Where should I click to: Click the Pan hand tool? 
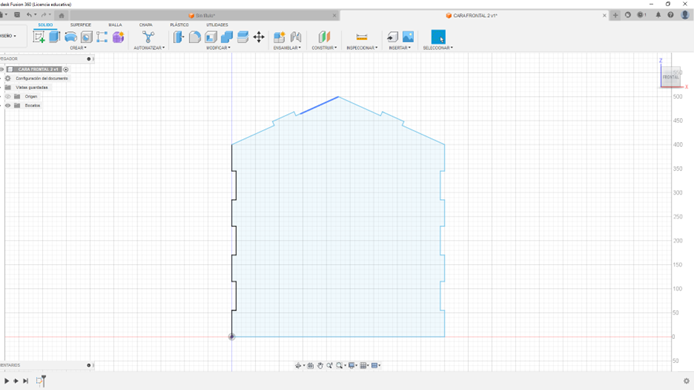pyautogui.click(x=320, y=365)
